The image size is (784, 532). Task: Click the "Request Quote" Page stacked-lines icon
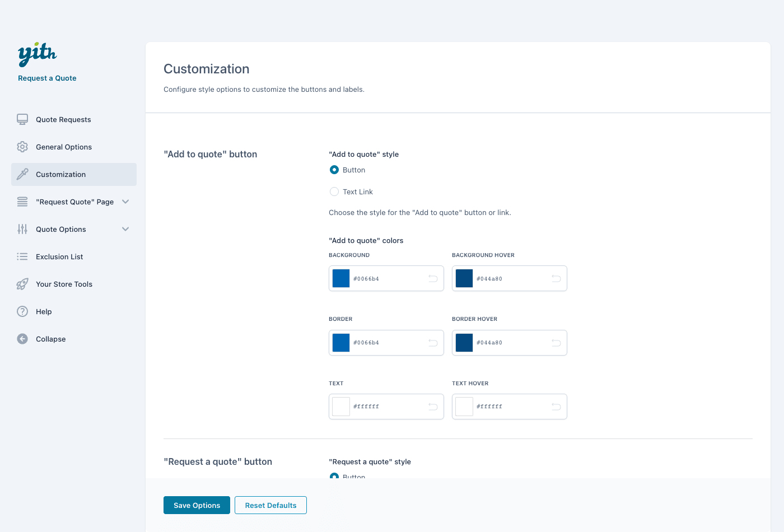coord(22,202)
